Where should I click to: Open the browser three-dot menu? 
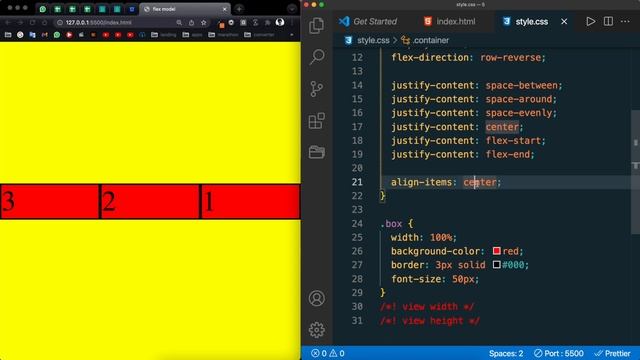click(x=293, y=22)
